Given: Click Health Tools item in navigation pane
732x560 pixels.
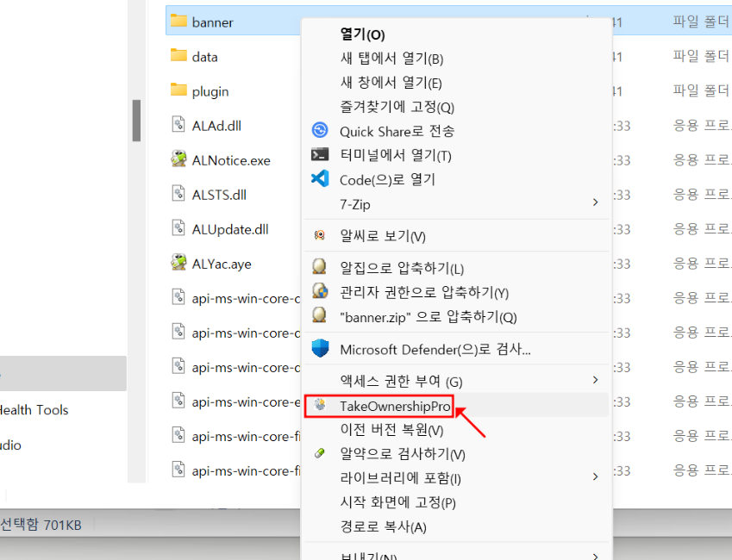Looking at the screenshot, I should (34, 410).
